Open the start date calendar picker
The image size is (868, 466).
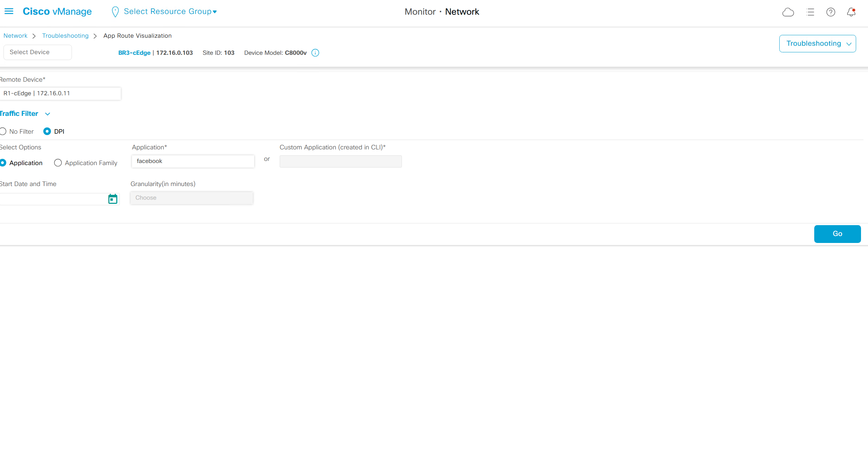click(x=112, y=199)
